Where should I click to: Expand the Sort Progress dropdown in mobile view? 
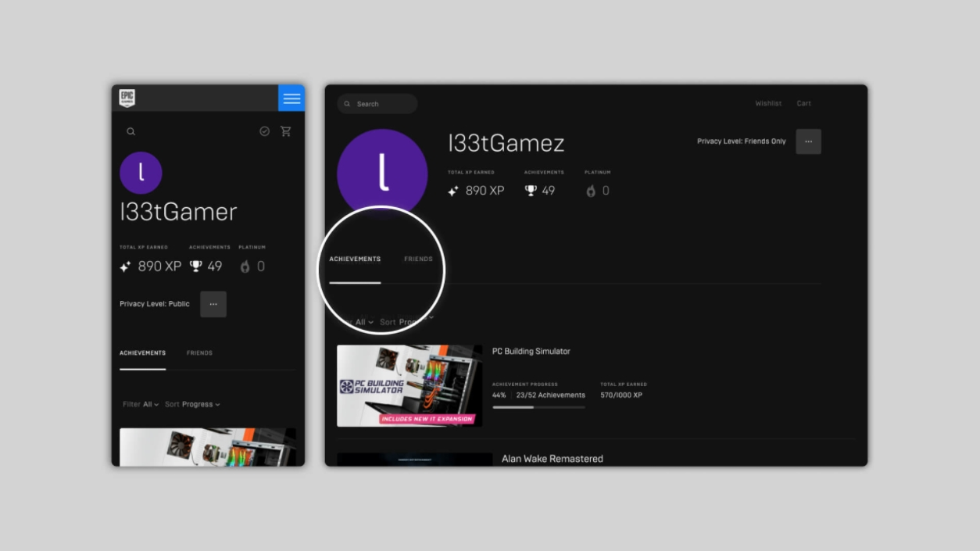(192, 404)
